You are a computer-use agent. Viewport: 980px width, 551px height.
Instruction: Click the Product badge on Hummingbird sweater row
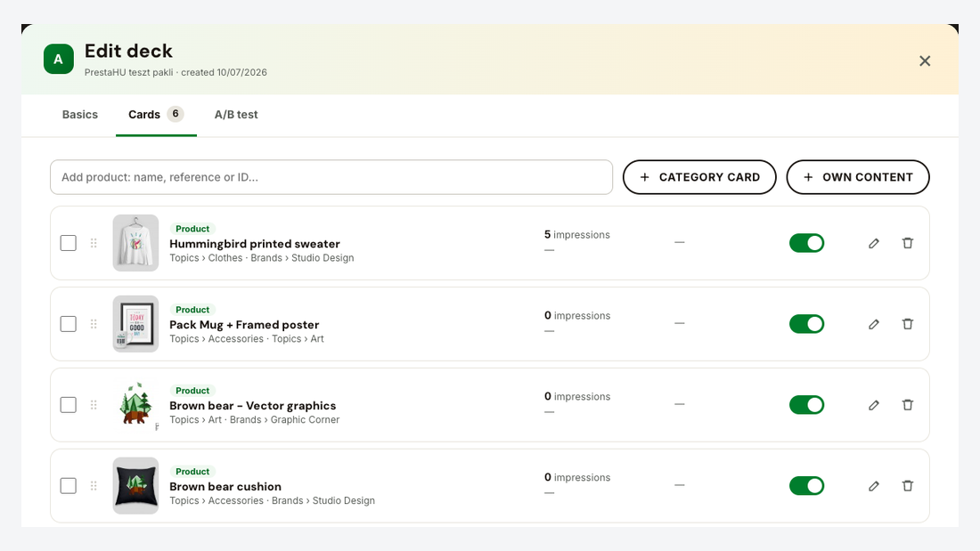click(192, 229)
